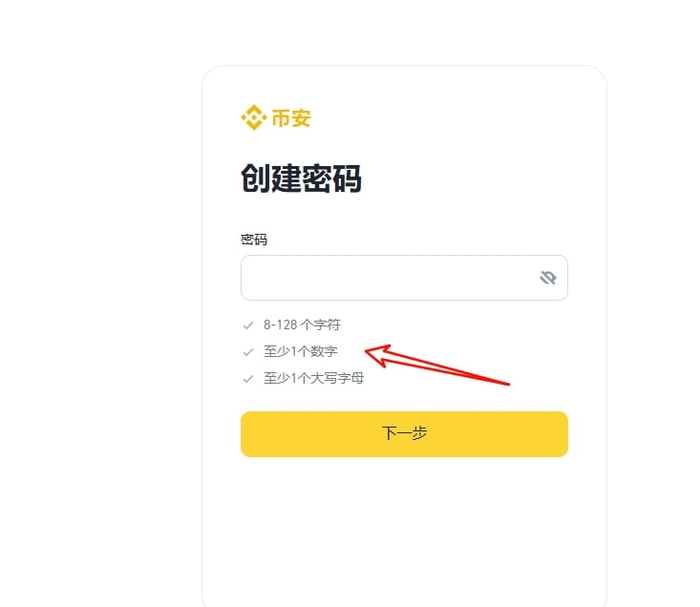The width and height of the screenshot is (700, 607).
Task: Select the 至少1个大写字母 requirement text
Action: click(313, 378)
